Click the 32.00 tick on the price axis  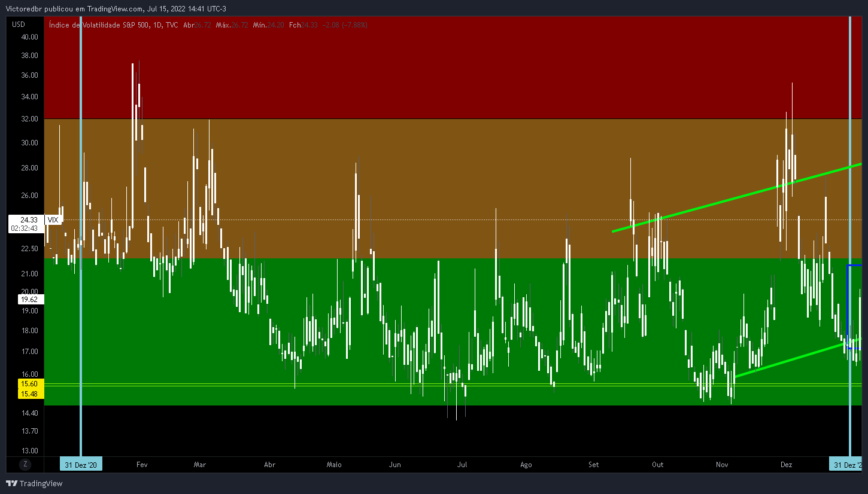point(29,119)
